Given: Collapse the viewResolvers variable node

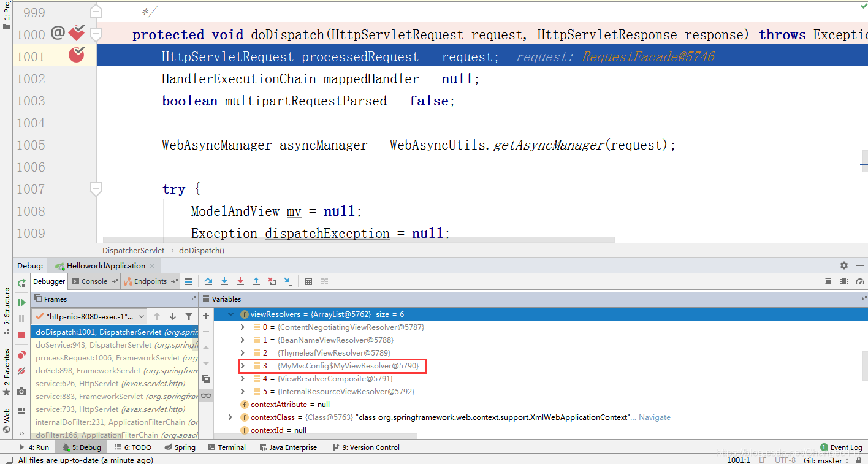Looking at the screenshot, I should [231, 314].
